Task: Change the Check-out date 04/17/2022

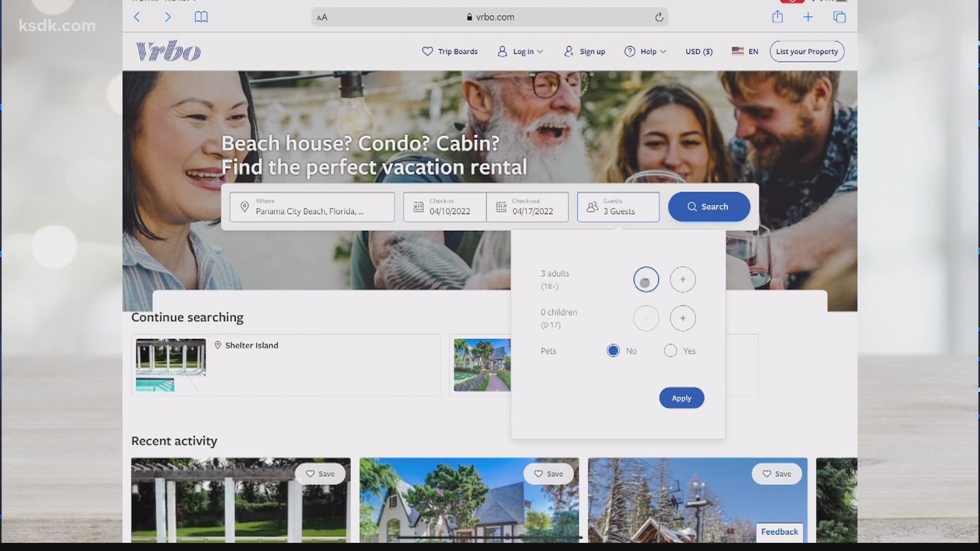Action: click(x=527, y=207)
